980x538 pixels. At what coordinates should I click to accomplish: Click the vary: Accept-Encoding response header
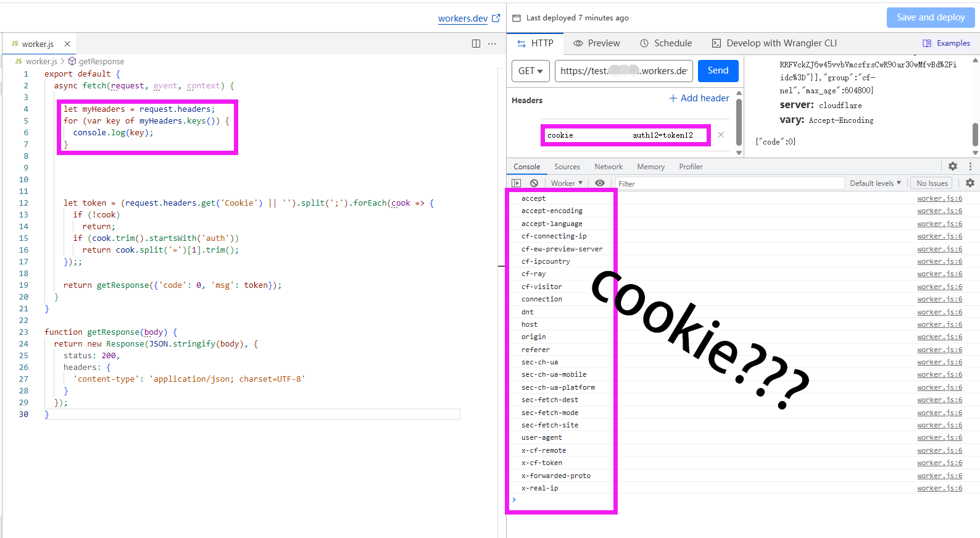coord(826,120)
